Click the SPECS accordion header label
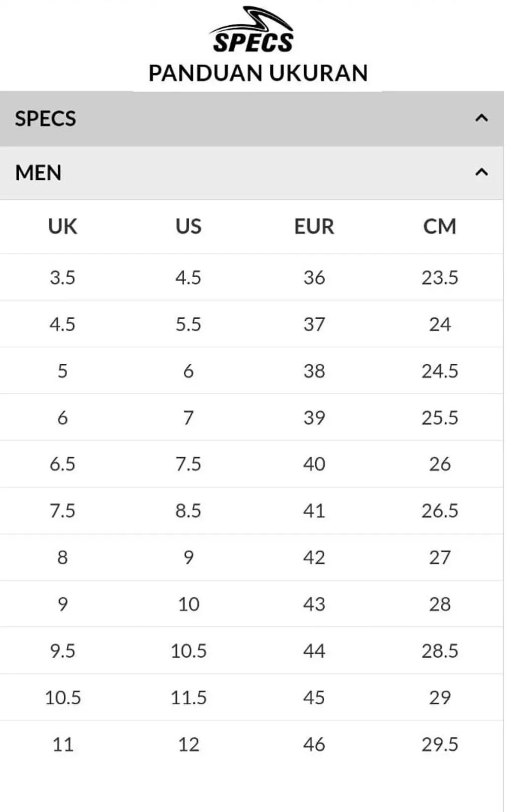 (45, 119)
